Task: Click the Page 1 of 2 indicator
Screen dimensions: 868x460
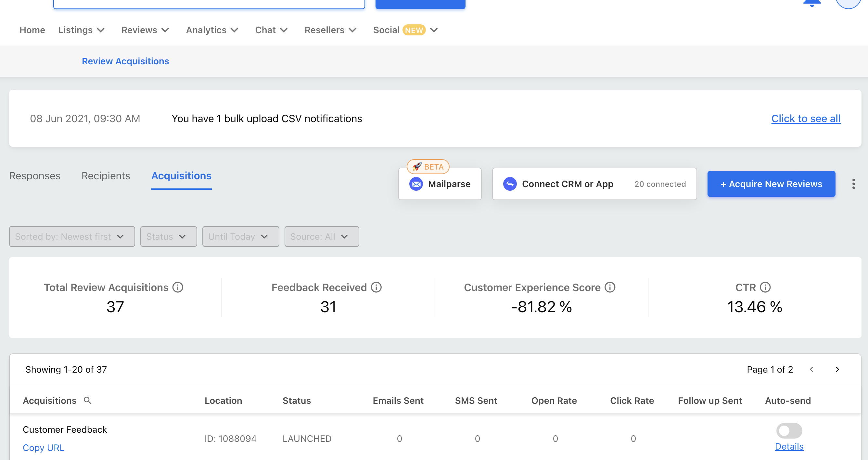Action: pos(770,369)
